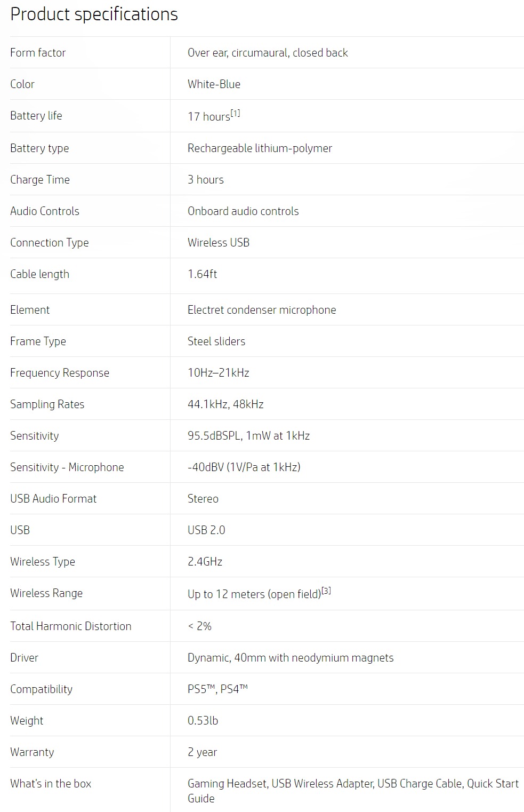Select the 2 year warranty value

[202, 752]
